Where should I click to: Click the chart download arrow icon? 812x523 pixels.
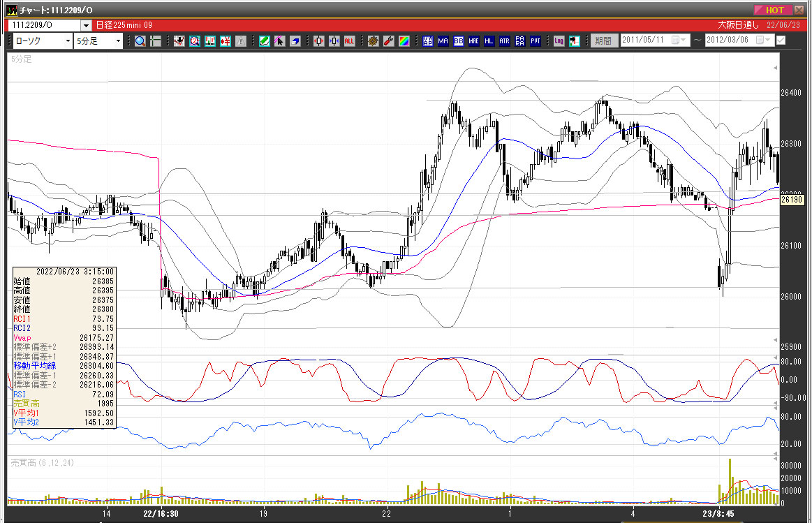[179, 41]
